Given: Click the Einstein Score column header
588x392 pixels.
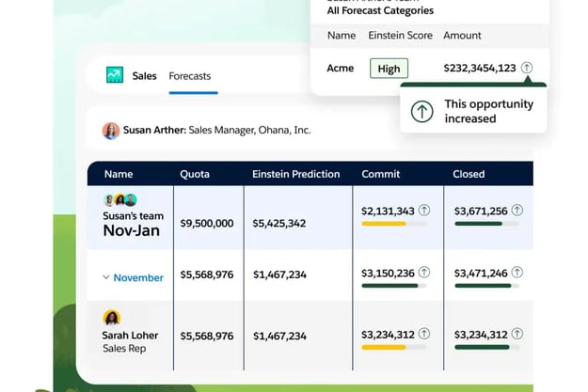Looking at the screenshot, I should pos(400,36).
